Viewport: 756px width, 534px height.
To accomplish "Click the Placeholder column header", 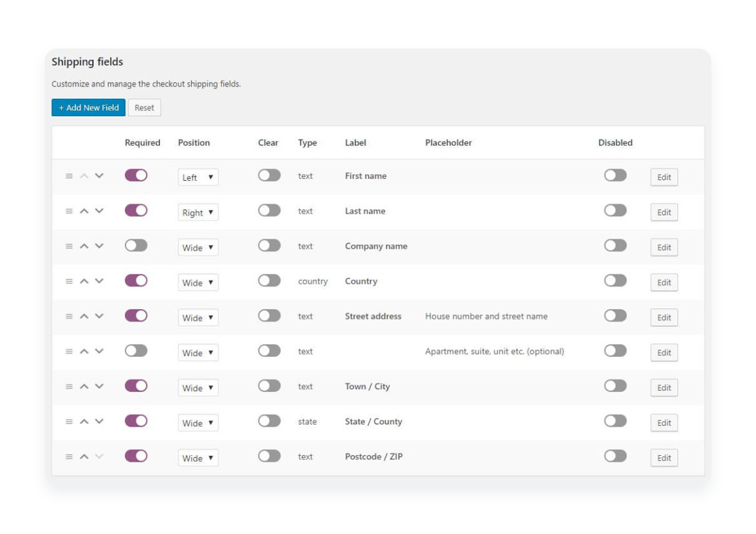I will tap(449, 142).
